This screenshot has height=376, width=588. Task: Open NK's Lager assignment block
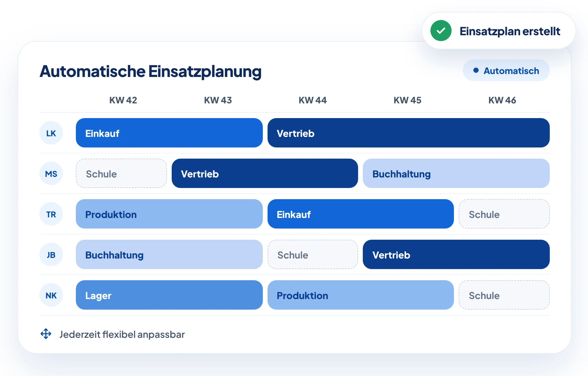point(169,295)
